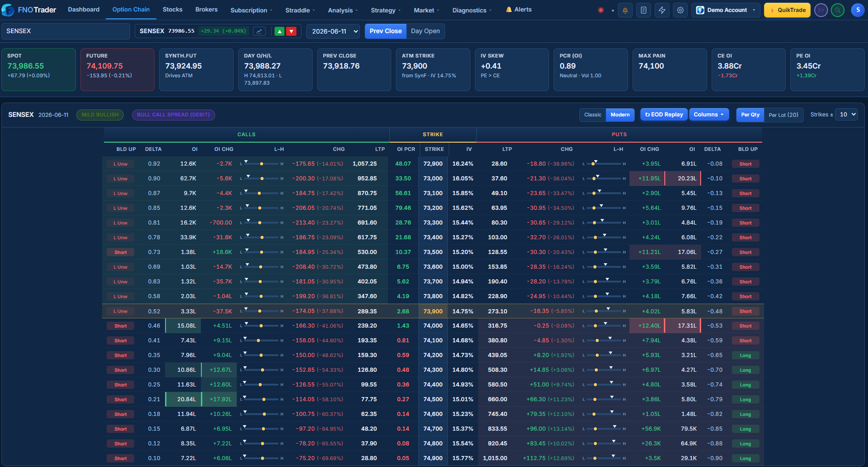Switch to Classic view
This screenshot has height=467, width=868.
pos(593,115)
